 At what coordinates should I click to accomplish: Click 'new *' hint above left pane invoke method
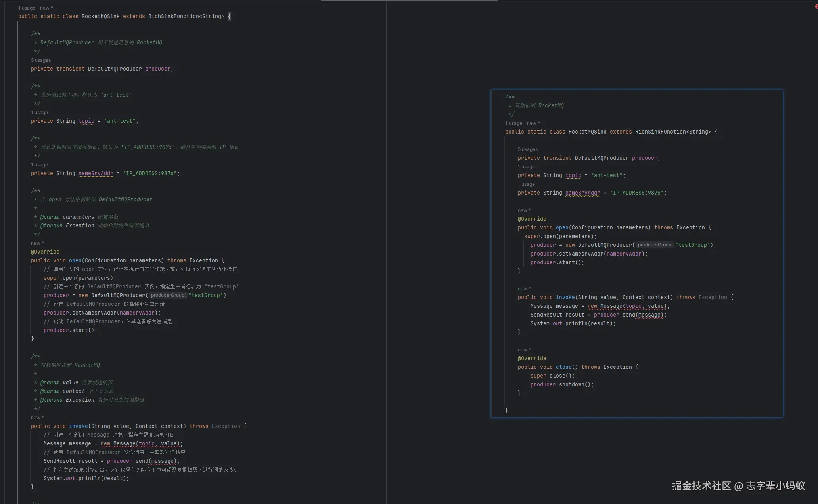[x=37, y=418]
